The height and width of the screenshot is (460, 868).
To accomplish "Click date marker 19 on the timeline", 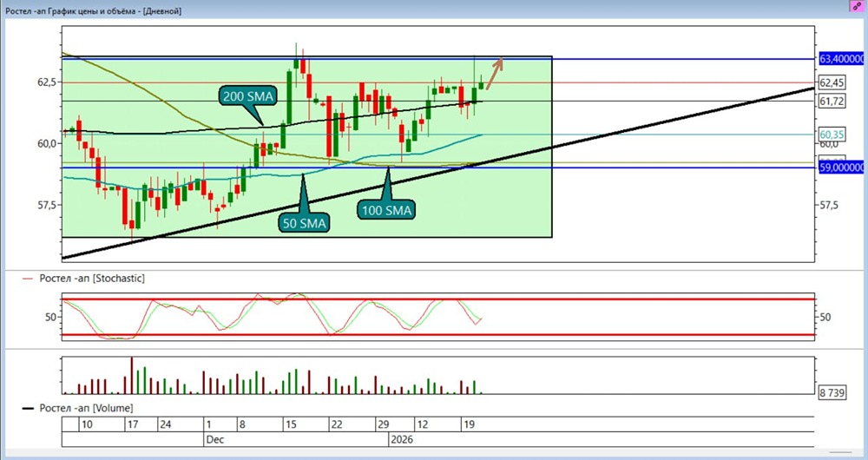I will (x=470, y=424).
